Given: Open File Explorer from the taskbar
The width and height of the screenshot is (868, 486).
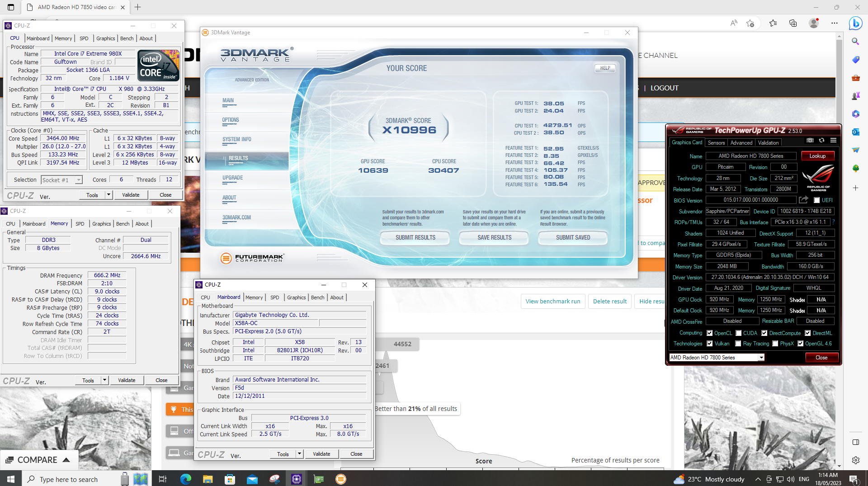Looking at the screenshot, I should (x=208, y=479).
